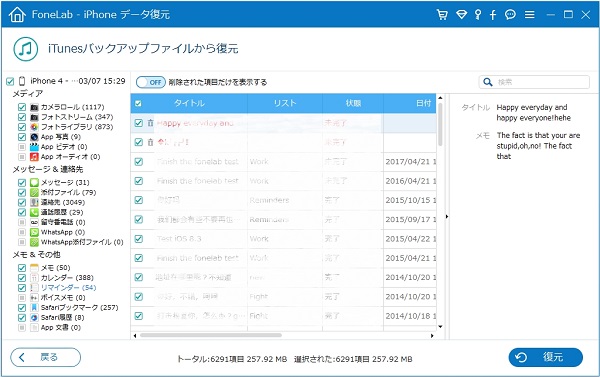600x377 pixels.
Task: Sort by the 状態 column header
Action: pos(353,103)
